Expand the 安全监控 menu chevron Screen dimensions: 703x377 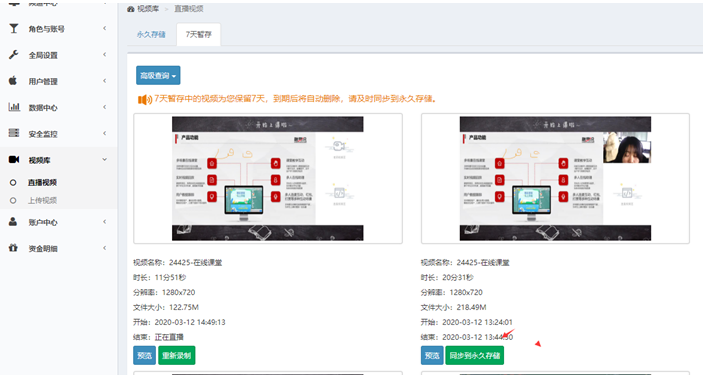click(x=104, y=133)
